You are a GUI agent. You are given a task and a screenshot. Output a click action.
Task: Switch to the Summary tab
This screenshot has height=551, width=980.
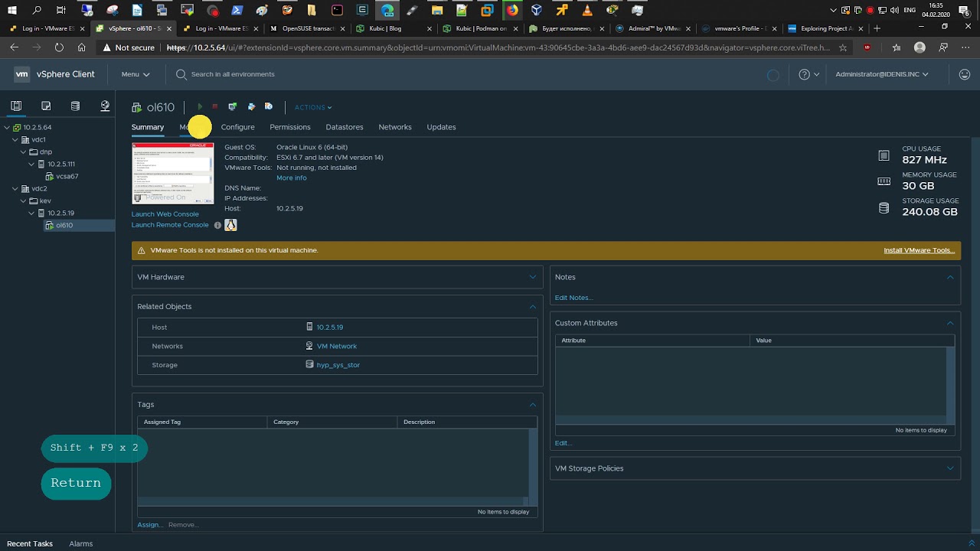pos(148,127)
